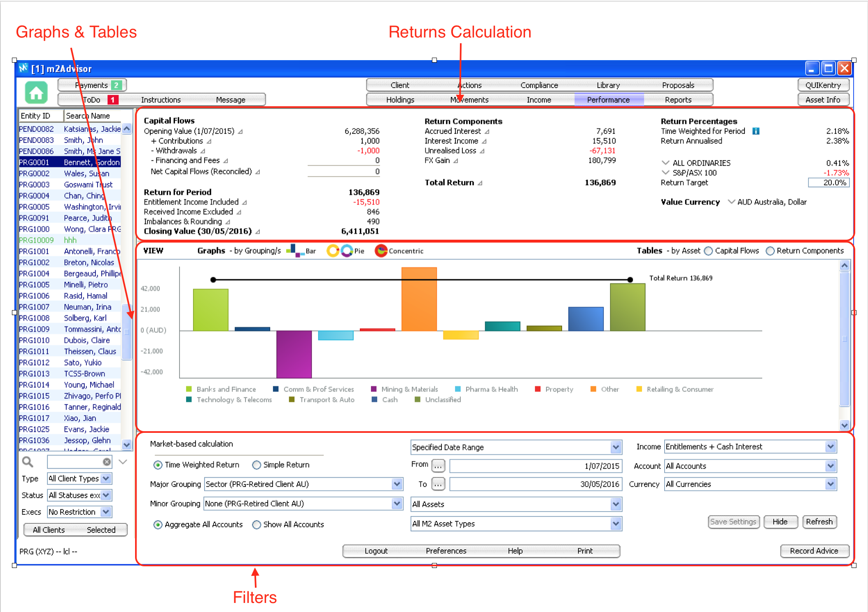
Task: Open the Reports tab
Action: coord(678,100)
